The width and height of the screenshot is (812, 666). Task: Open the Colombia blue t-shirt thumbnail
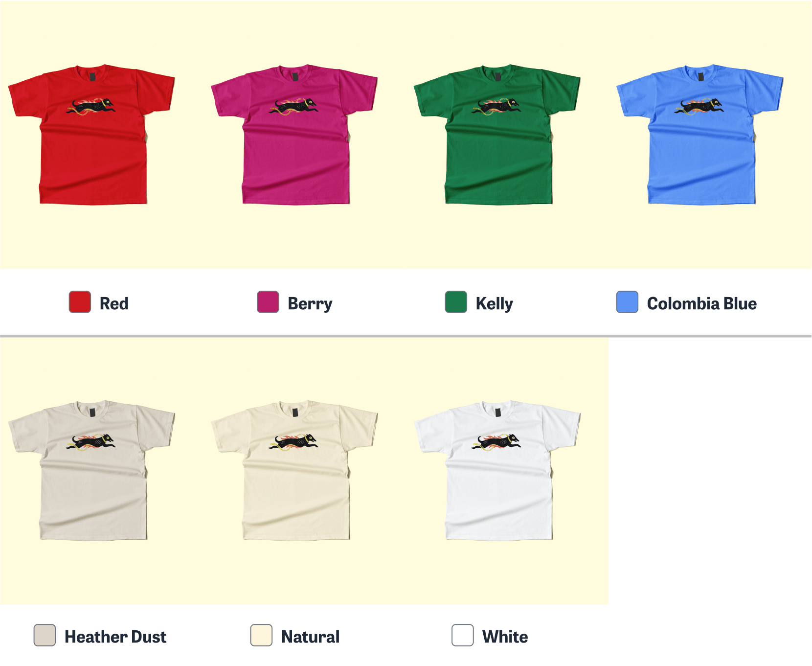[x=700, y=134]
